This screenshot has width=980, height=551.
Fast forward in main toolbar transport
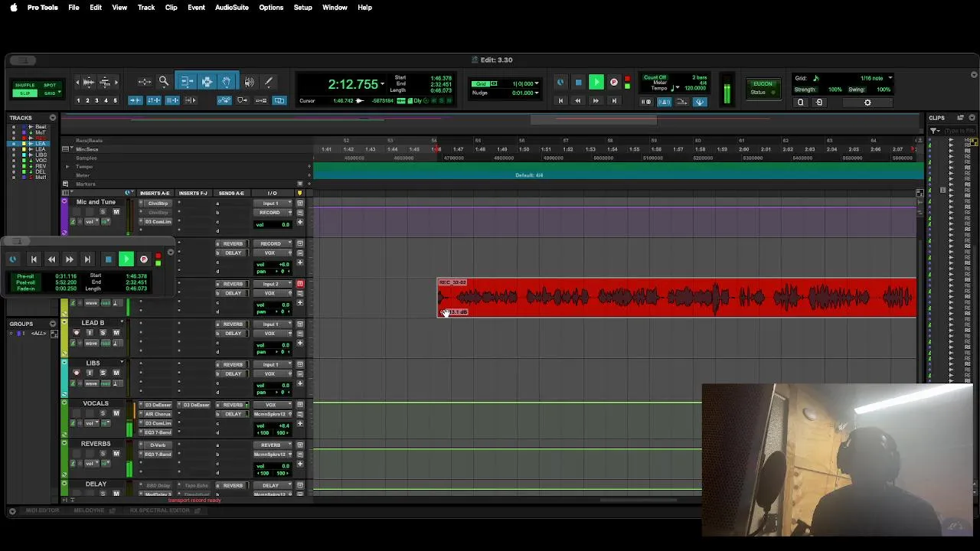pos(596,101)
